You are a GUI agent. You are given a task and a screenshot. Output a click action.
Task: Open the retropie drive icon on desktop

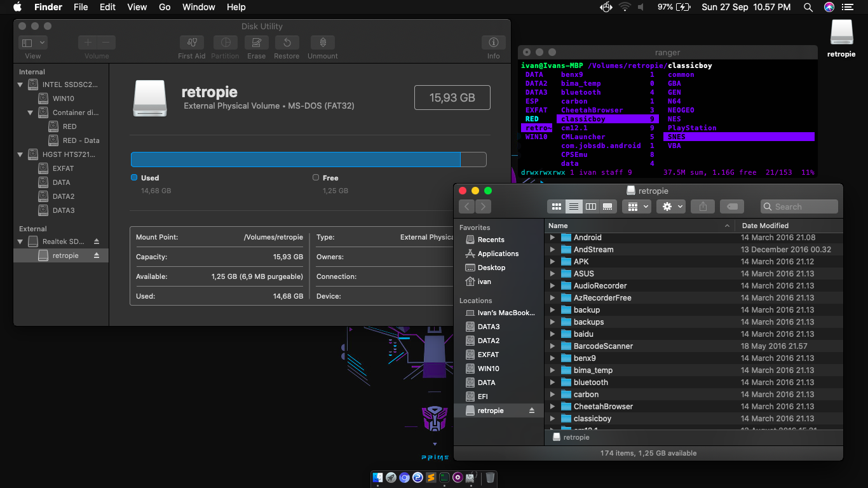click(841, 38)
